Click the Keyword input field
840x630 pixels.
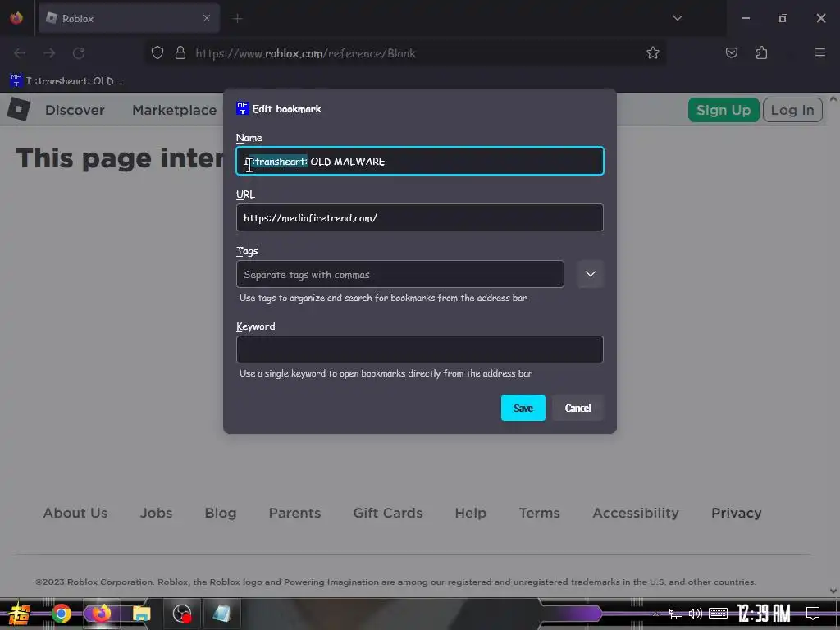pos(420,349)
